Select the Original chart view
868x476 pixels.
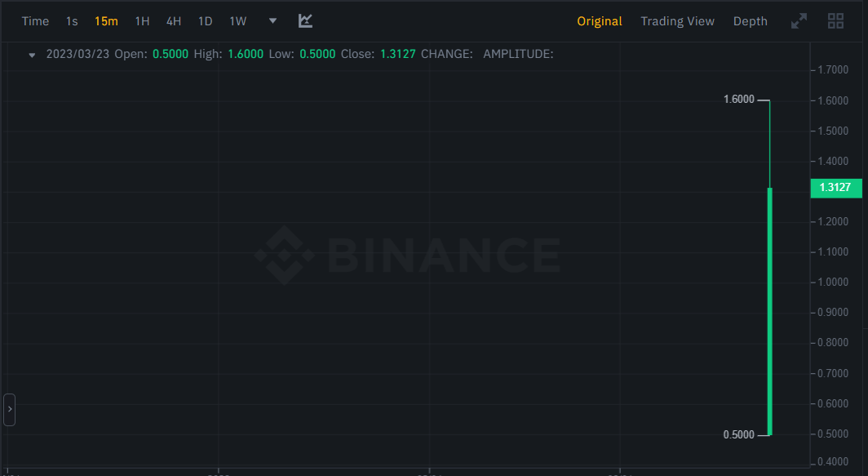pos(600,21)
